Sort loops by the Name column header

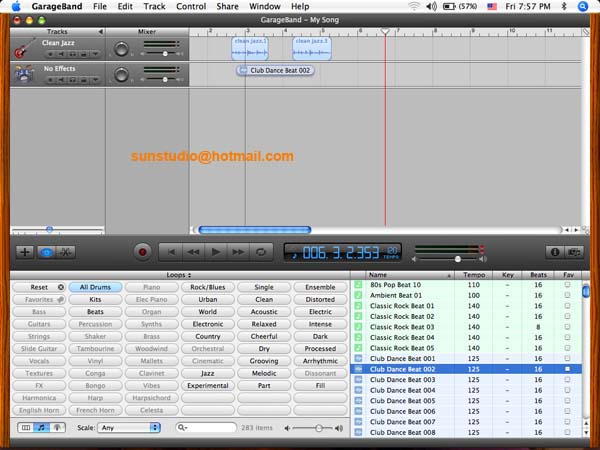410,275
